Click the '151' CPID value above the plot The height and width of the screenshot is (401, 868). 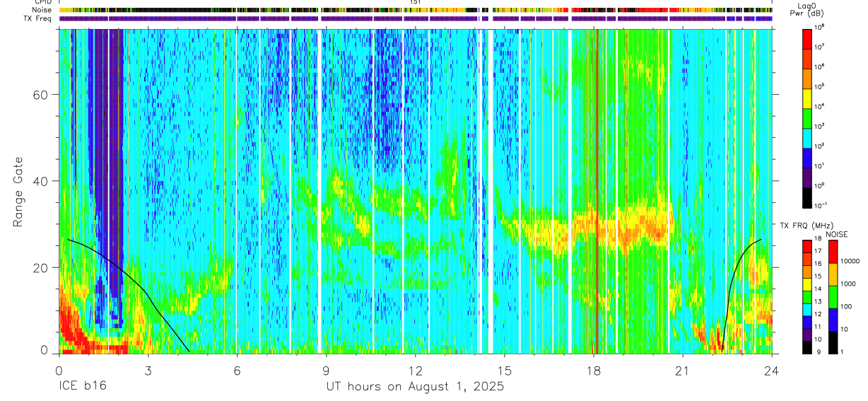[x=416, y=3]
